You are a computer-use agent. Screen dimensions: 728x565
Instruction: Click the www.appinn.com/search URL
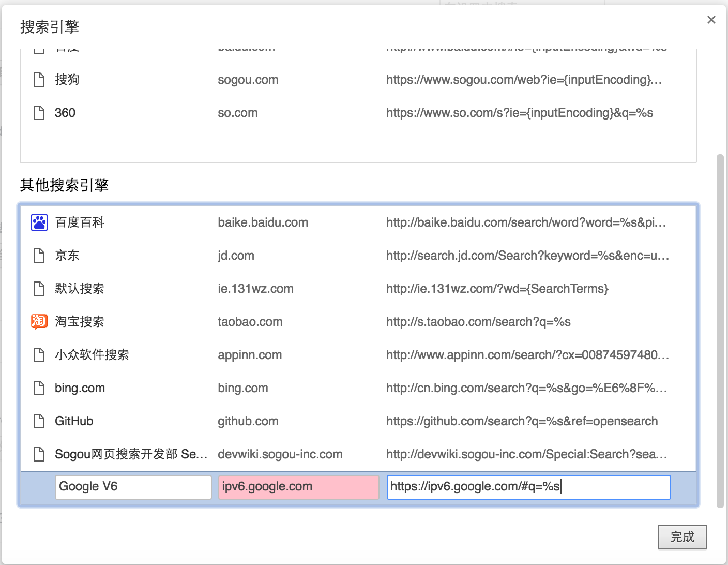(528, 355)
